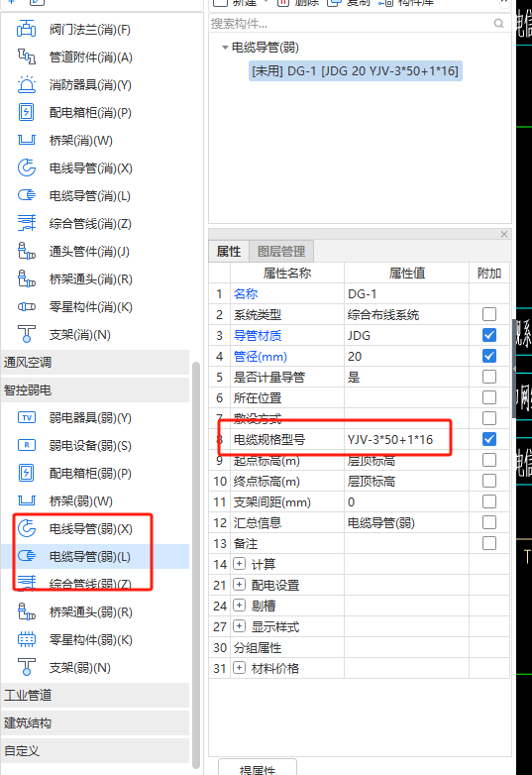
Task: Uncheck 电缆规格型号 additional checkbox
Action: click(489, 439)
